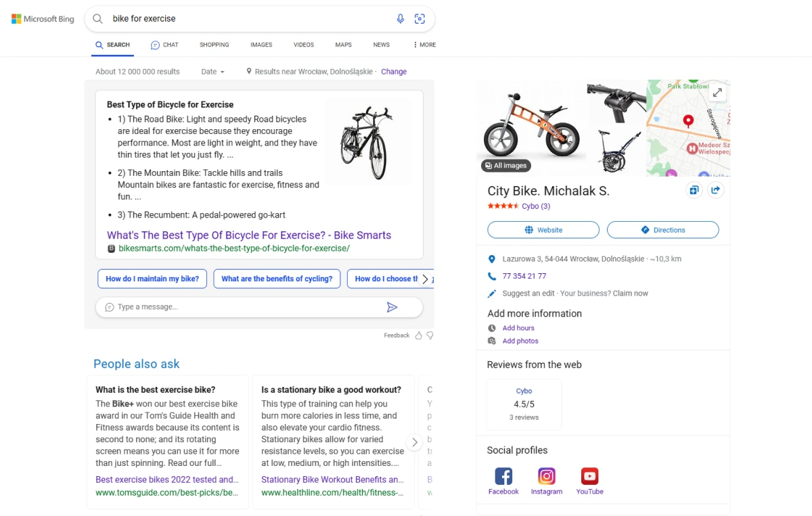Click Add photos link

[520, 341]
